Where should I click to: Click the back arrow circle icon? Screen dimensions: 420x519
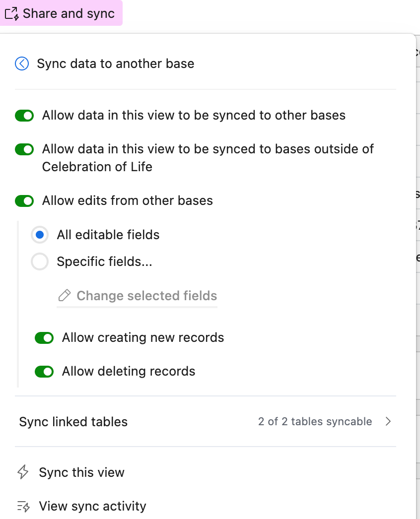(22, 64)
